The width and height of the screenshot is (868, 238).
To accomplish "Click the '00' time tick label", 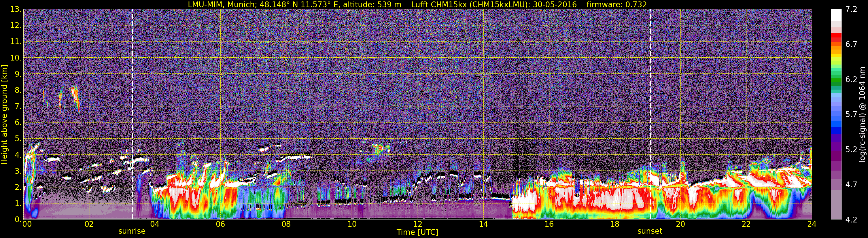I will click(x=27, y=224).
